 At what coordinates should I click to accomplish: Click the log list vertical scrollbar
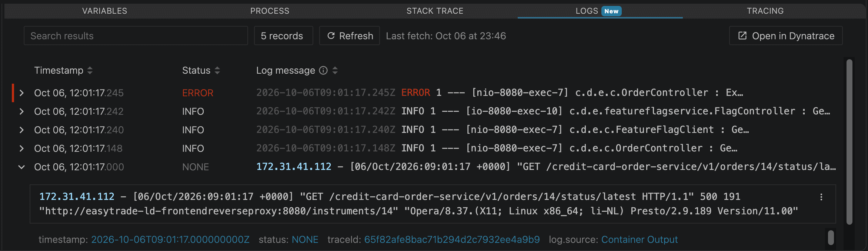849,142
